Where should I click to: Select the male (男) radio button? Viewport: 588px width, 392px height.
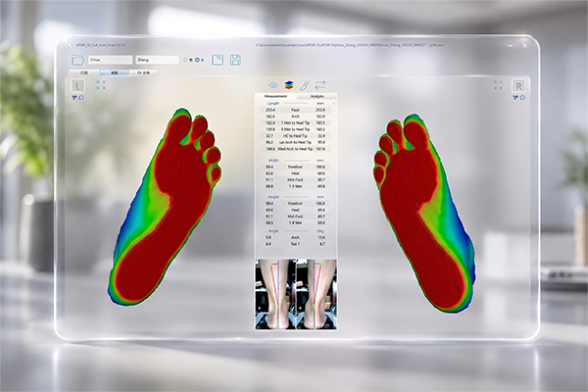(x=185, y=60)
